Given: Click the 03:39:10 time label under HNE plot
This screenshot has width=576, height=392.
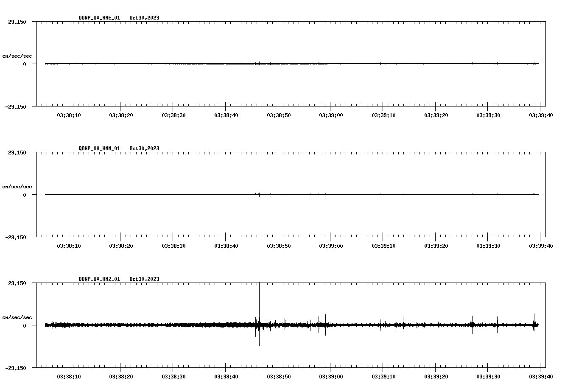Looking at the screenshot, I should point(383,115).
